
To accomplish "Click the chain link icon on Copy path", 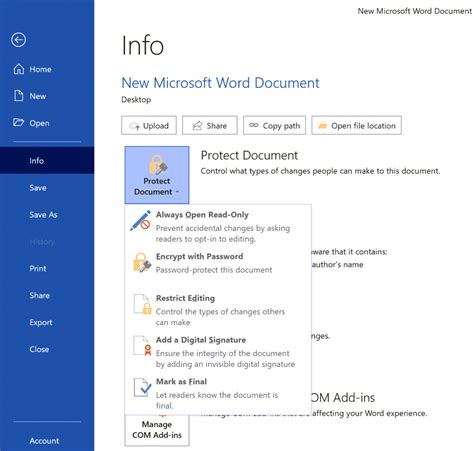I will 254,125.
